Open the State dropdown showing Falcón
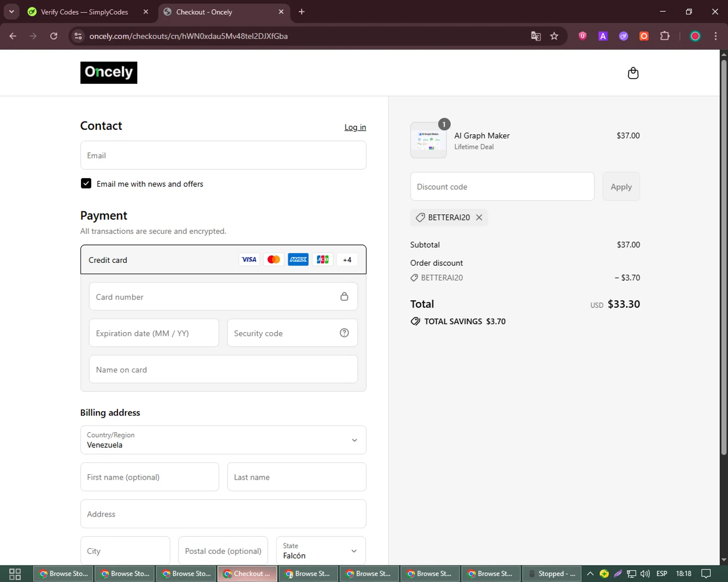The image size is (728, 582). (321, 550)
